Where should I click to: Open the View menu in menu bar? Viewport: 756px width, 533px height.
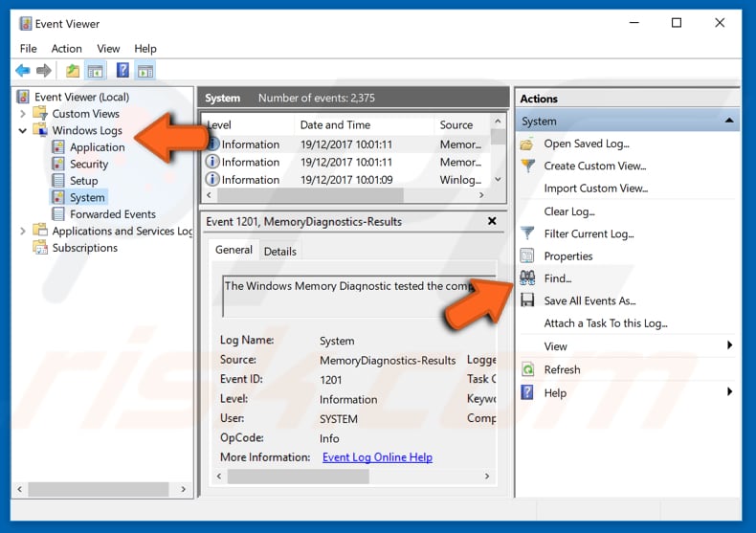(x=108, y=49)
